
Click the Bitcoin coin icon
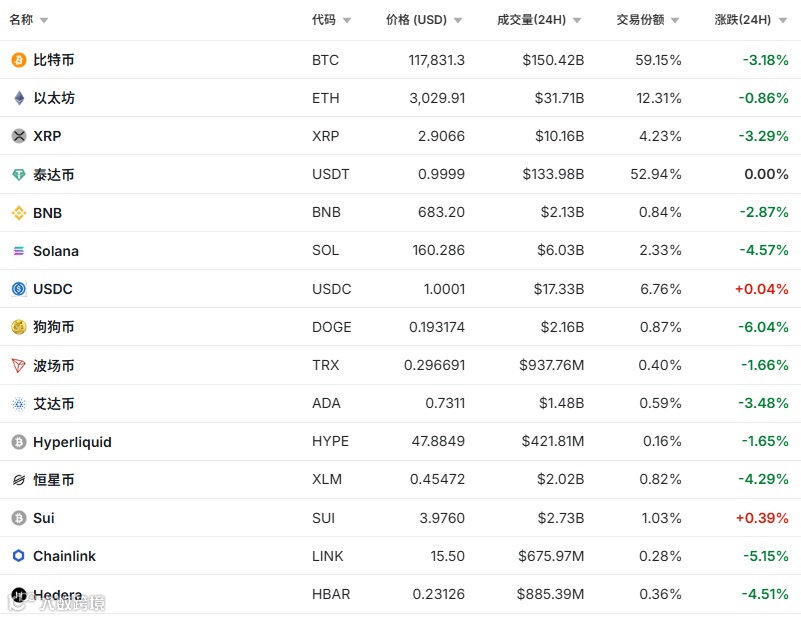coord(18,60)
